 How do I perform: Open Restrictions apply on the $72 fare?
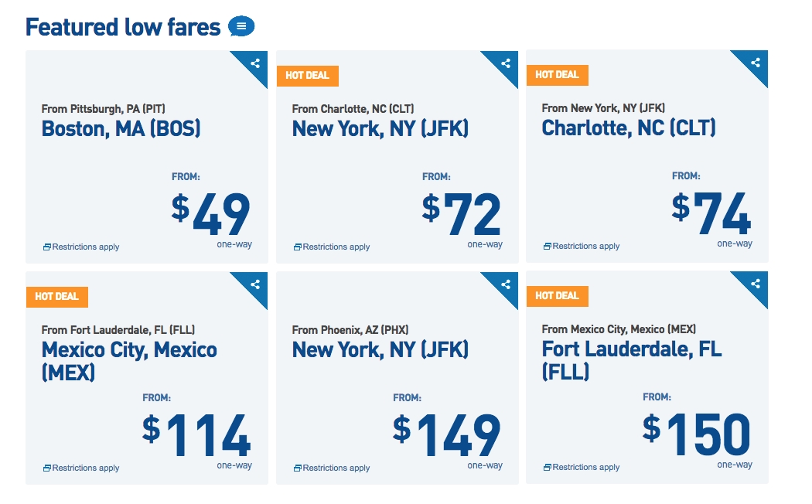coord(332,247)
